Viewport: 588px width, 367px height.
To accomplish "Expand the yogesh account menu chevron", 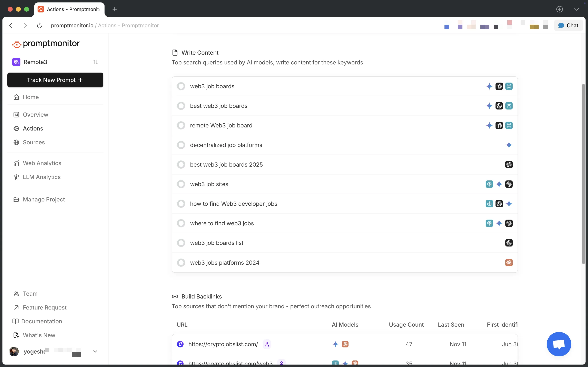I will pos(95,351).
